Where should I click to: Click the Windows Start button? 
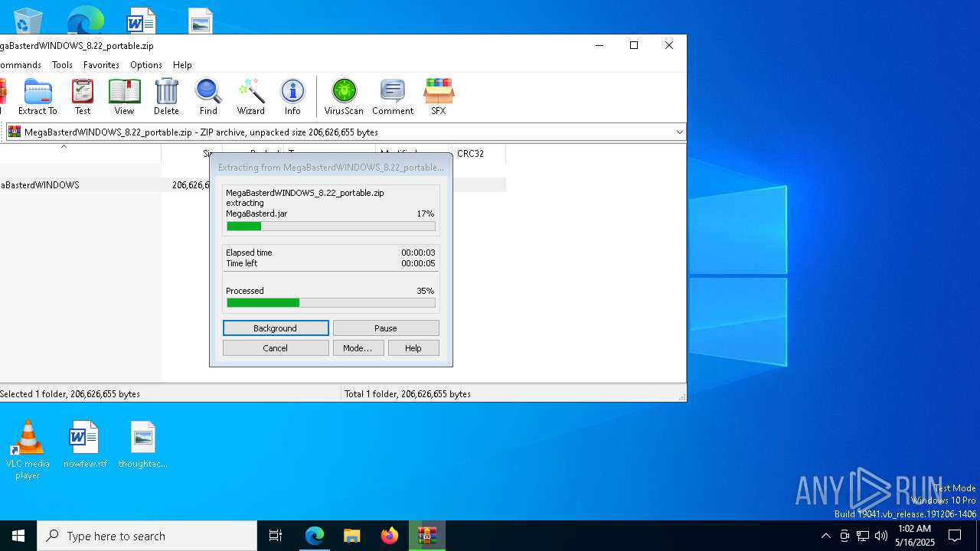point(18,536)
